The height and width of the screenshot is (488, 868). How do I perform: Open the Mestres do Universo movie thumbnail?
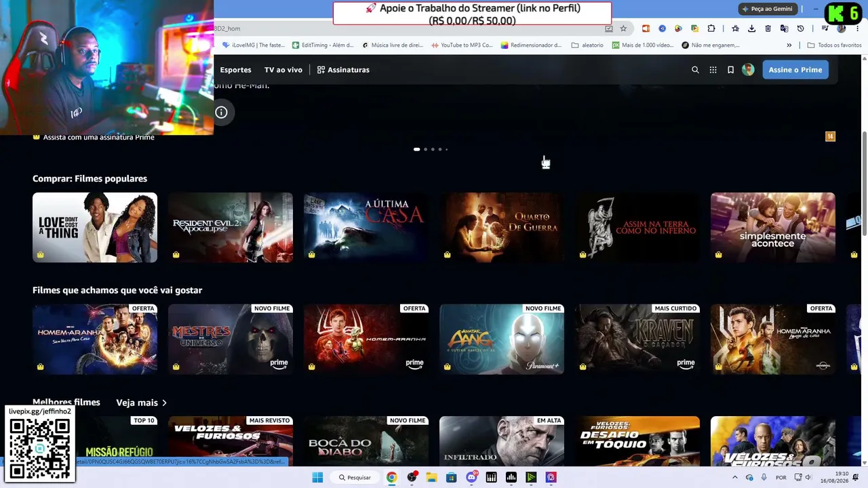[x=231, y=339]
